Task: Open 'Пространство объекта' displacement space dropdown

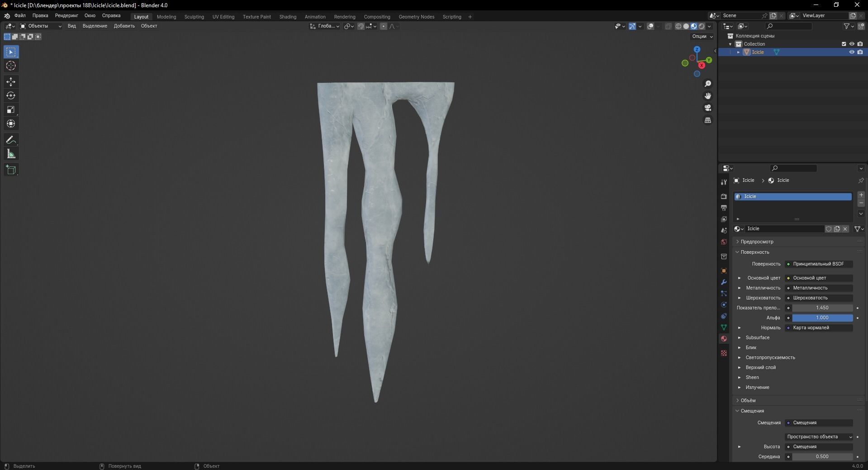Action: tap(819, 437)
